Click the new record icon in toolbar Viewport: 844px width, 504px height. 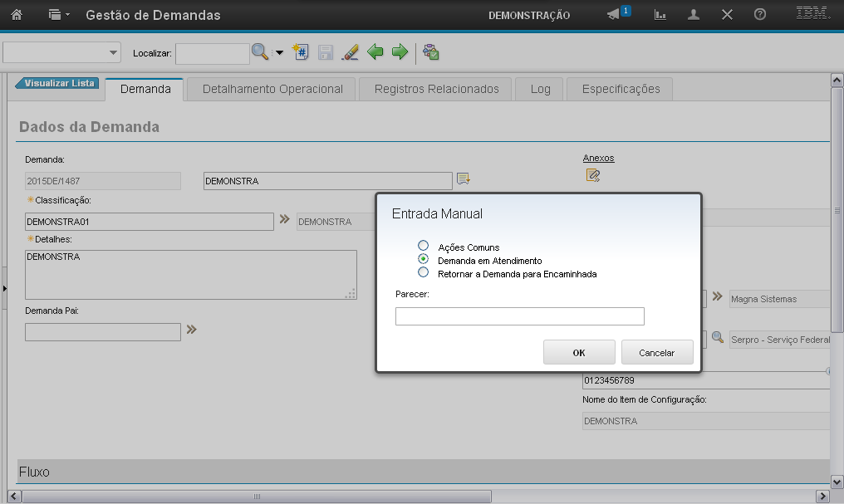302,52
